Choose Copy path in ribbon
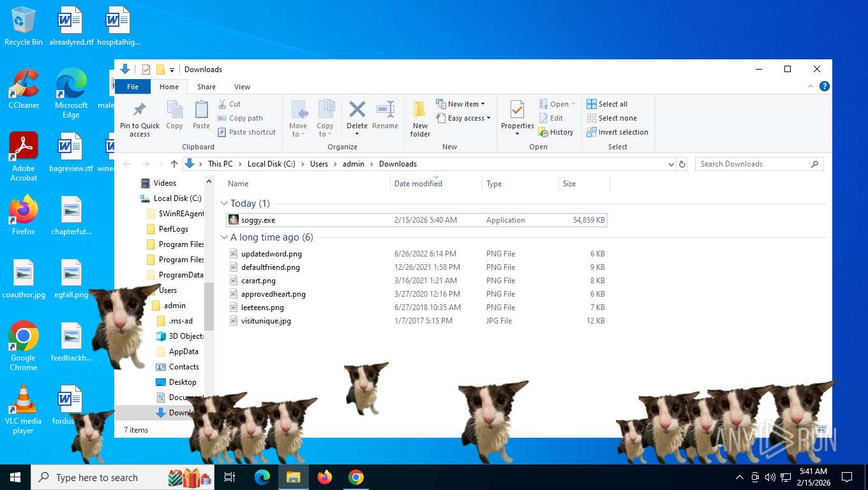This screenshot has height=490, width=868. (x=240, y=118)
